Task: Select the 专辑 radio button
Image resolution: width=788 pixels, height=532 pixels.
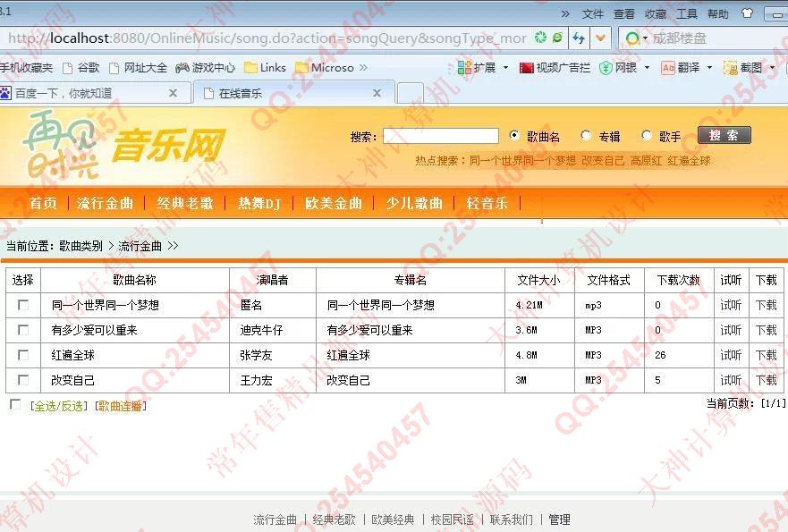Action: [586, 135]
